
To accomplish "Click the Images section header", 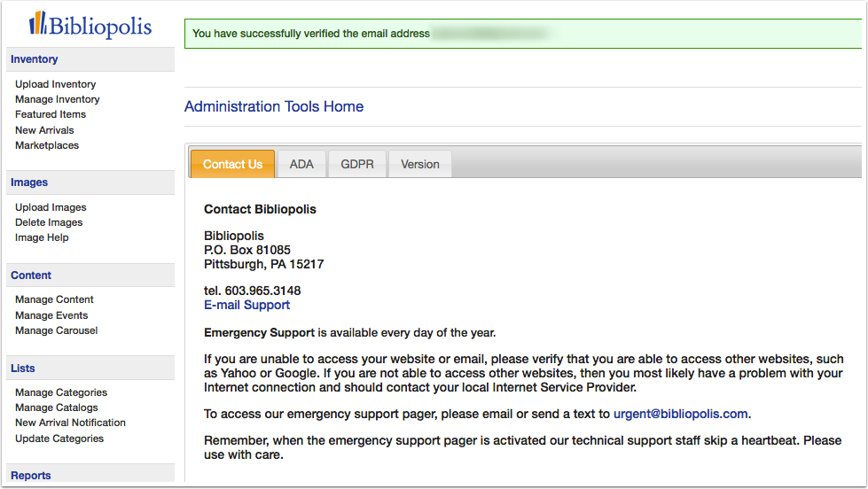I will pos(90,182).
